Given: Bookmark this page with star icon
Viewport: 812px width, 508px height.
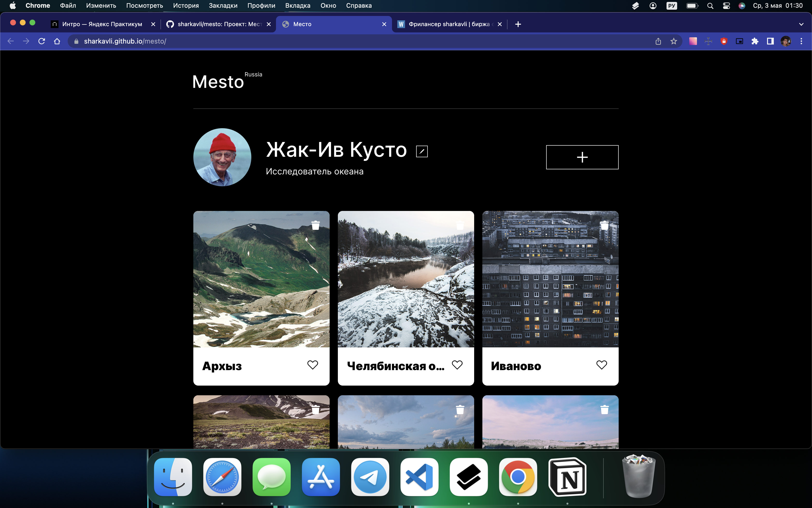Looking at the screenshot, I should 674,41.
